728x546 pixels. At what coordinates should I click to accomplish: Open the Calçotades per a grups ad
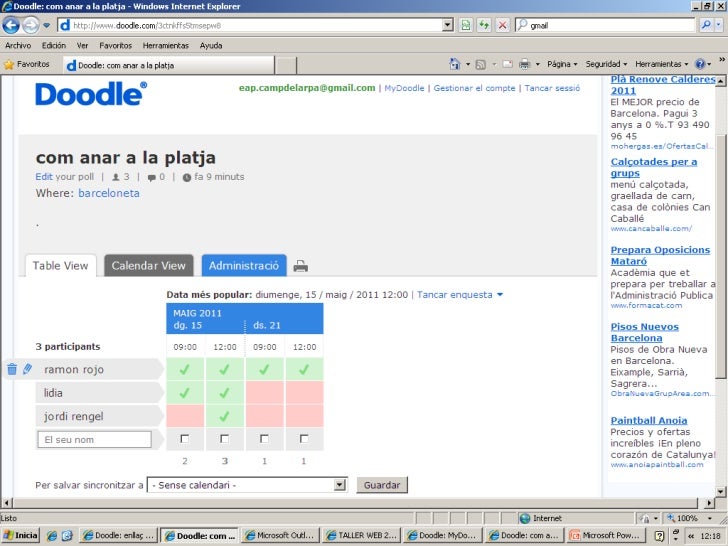point(654,168)
